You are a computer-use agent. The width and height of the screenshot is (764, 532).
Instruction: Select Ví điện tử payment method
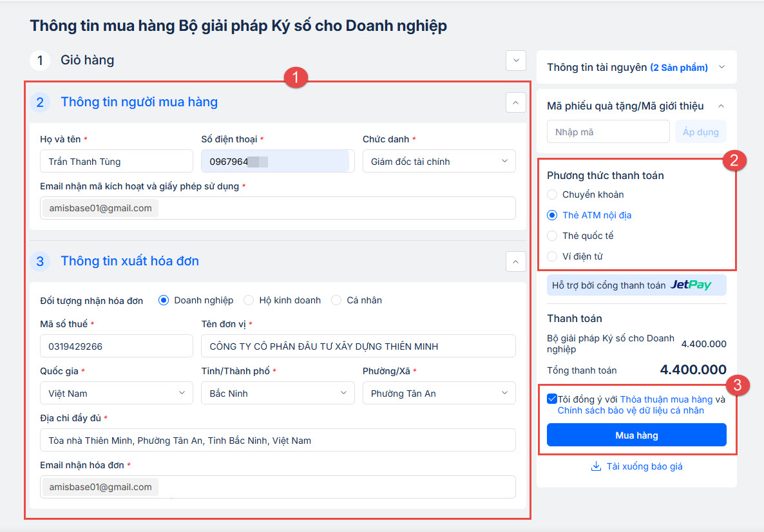tap(552, 256)
